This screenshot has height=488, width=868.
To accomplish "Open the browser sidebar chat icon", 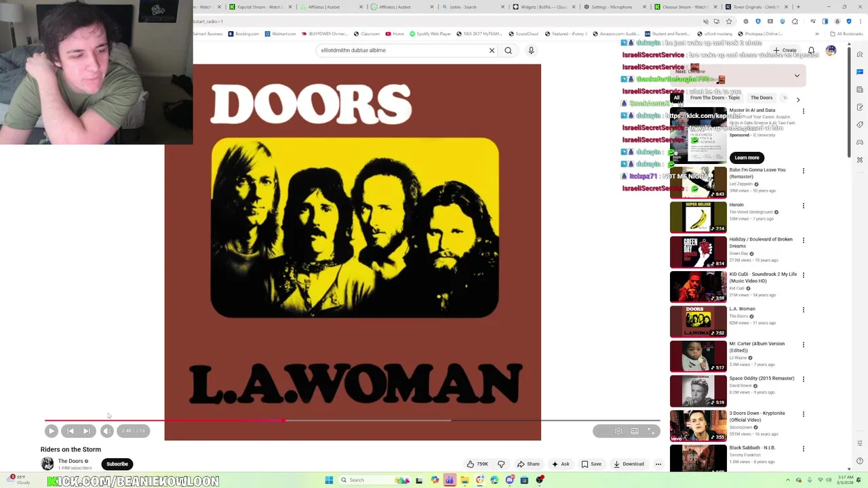I will click(860, 71).
